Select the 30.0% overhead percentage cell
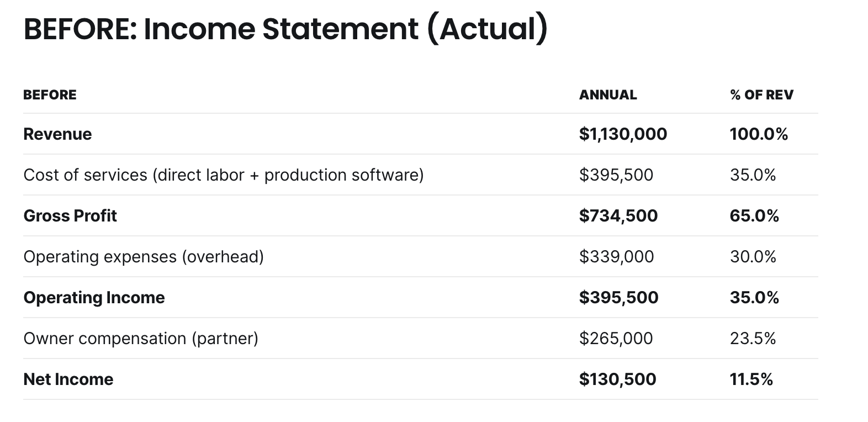 [753, 257]
